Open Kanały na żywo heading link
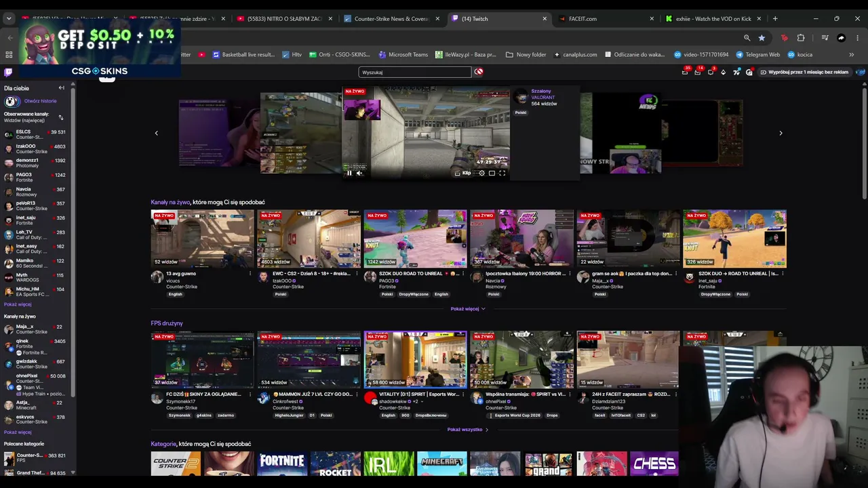Image resolution: width=868 pixels, height=488 pixels. (170, 202)
